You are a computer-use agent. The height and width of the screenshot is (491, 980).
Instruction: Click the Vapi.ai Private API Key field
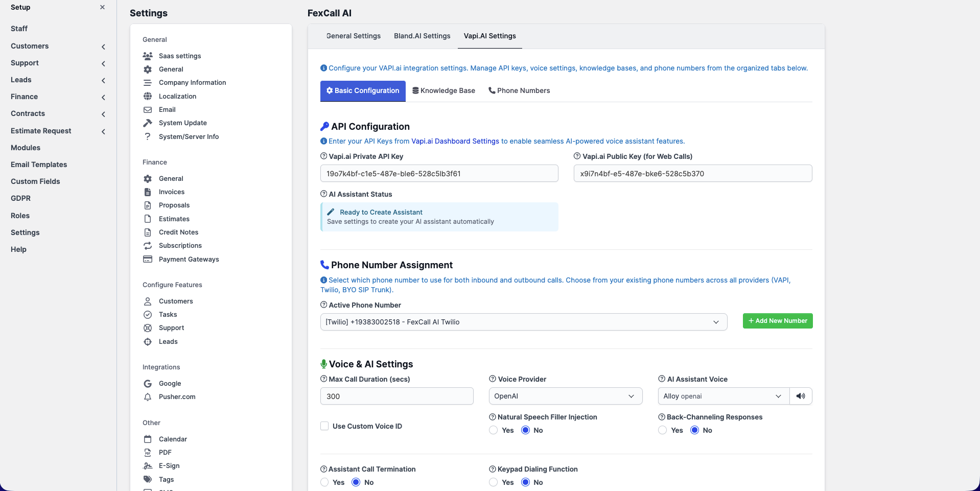(x=439, y=174)
